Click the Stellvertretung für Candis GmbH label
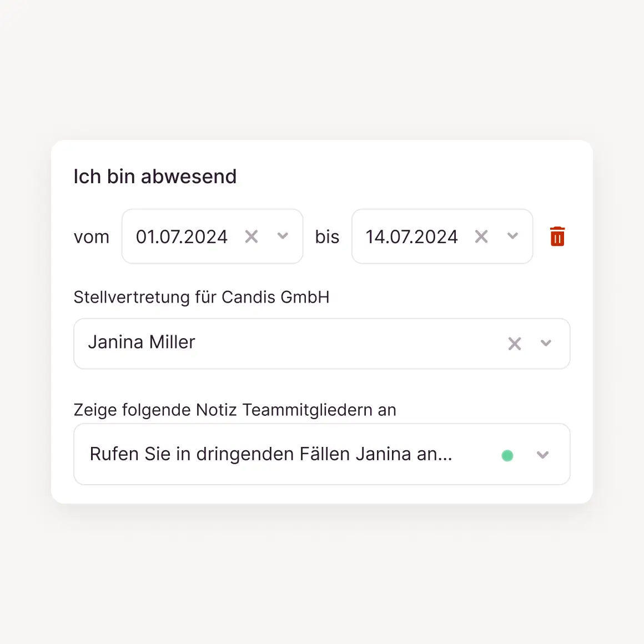 202,298
